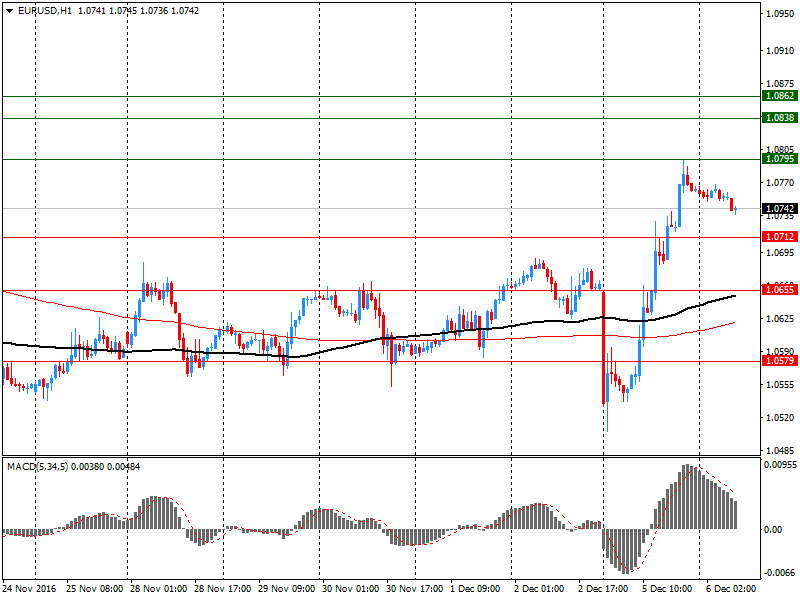Click the 6 Dec 02:00 time label
This screenshot has height=600, width=800.
coord(731,589)
